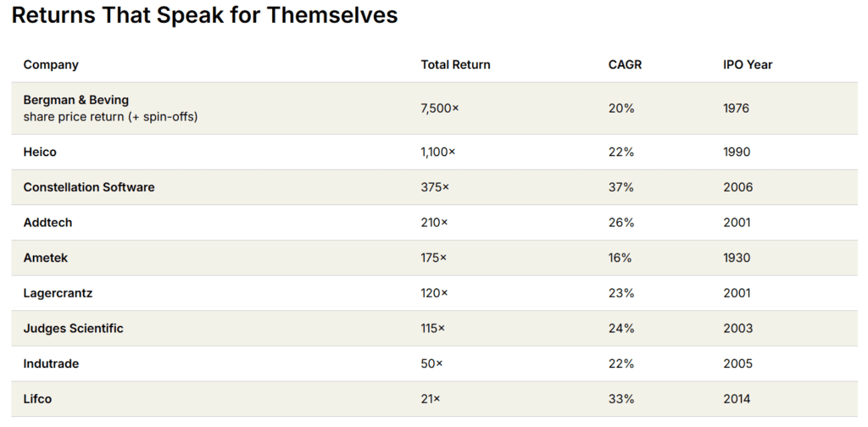
Task: Select the Constellation Software row name
Action: (89, 187)
